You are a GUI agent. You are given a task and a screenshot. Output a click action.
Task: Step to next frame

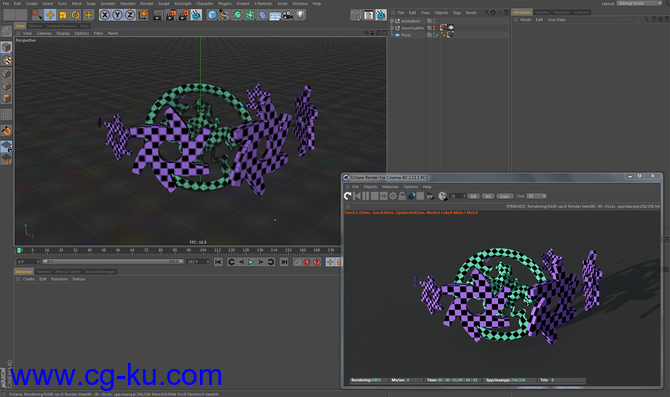261,262
